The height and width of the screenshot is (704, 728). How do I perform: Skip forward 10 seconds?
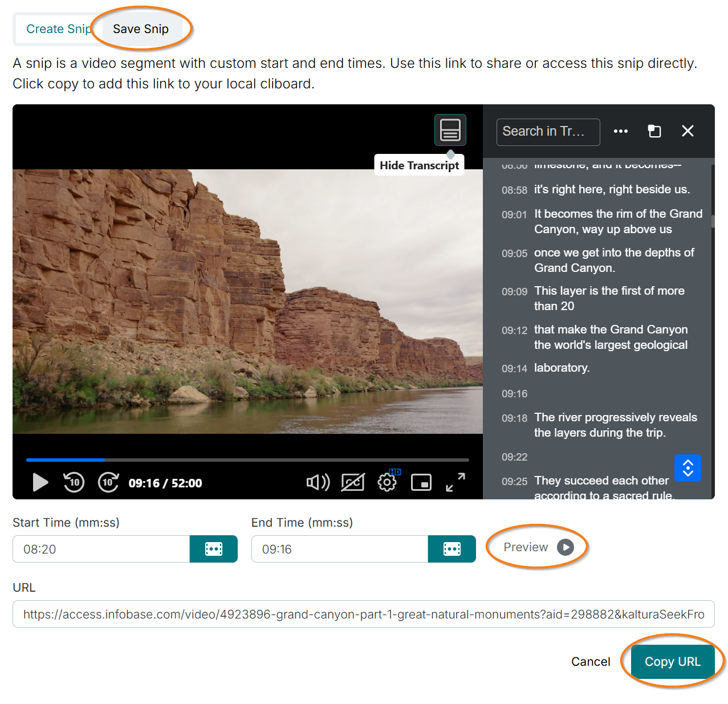[108, 482]
